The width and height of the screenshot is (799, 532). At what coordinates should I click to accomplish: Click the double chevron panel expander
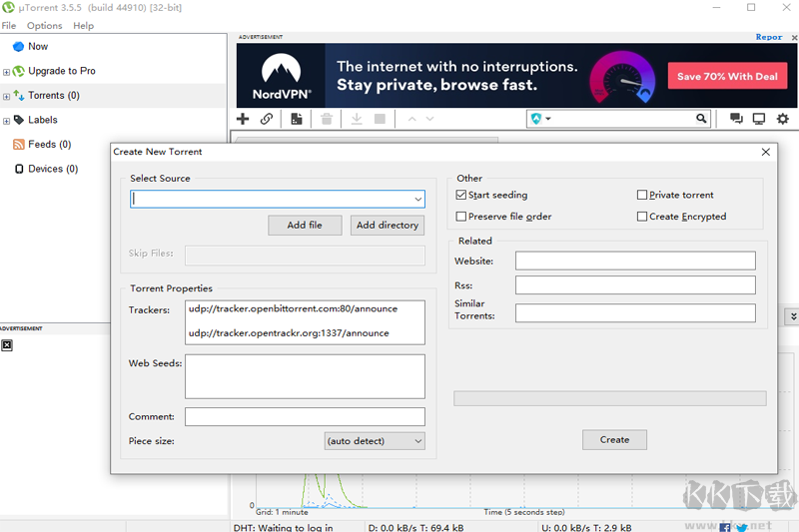coord(793,316)
